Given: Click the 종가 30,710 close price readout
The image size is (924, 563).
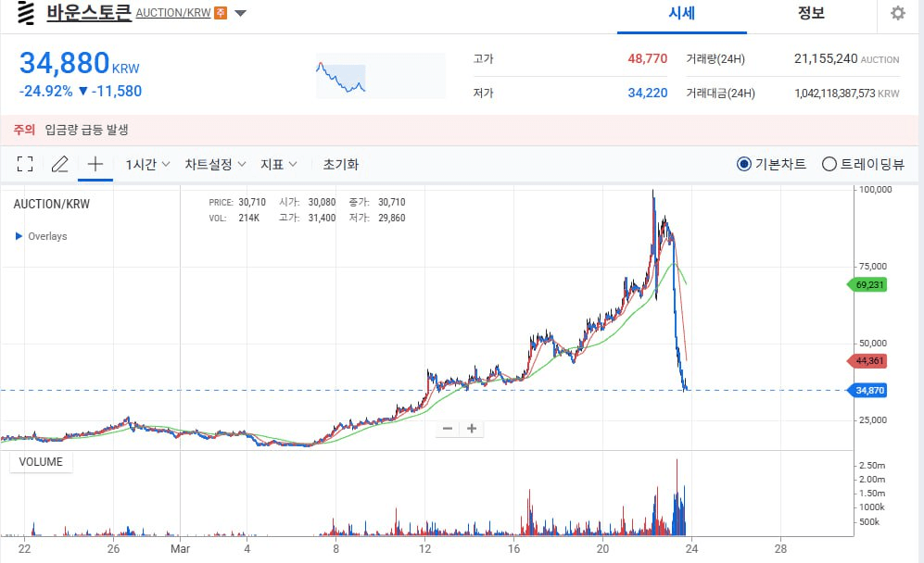Looking at the screenshot, I should 377,202.
